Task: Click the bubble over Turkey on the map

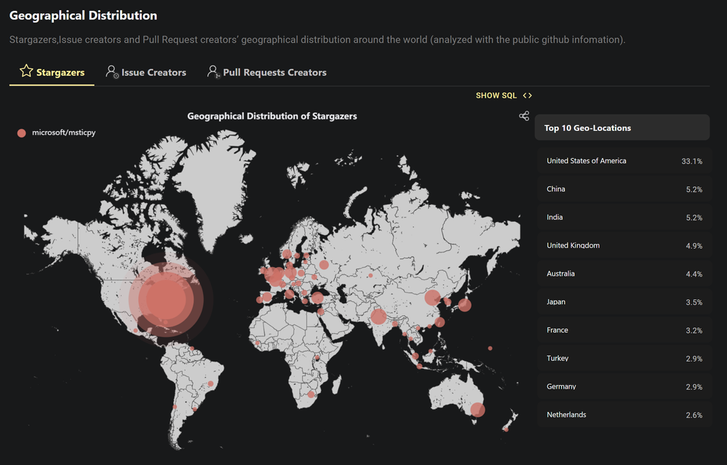Action: 317,298
